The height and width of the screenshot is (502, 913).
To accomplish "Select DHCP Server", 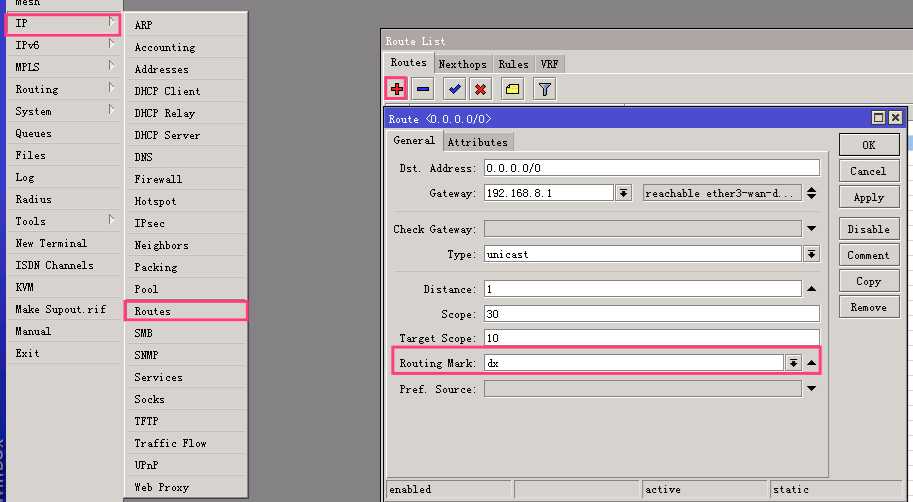I will coord(186,135).
